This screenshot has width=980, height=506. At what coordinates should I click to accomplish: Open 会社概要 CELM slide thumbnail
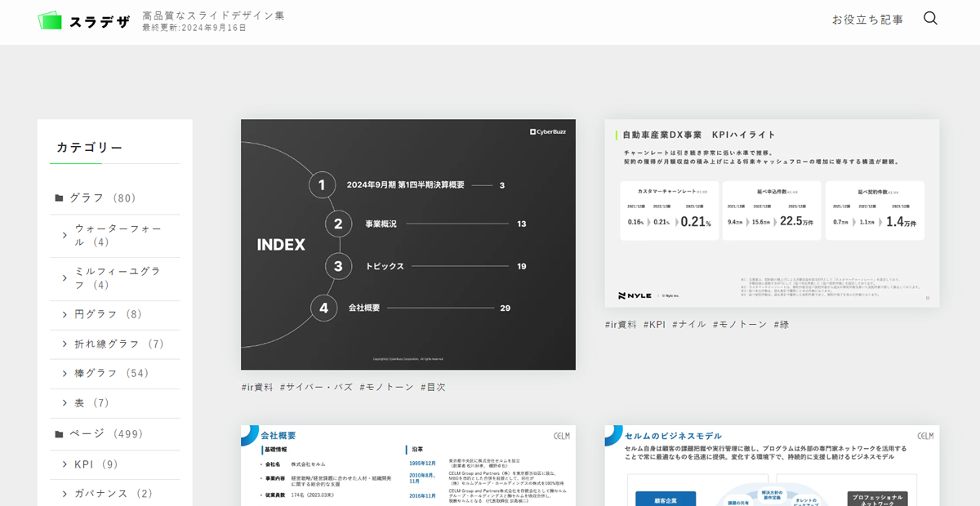pos(408,465)
